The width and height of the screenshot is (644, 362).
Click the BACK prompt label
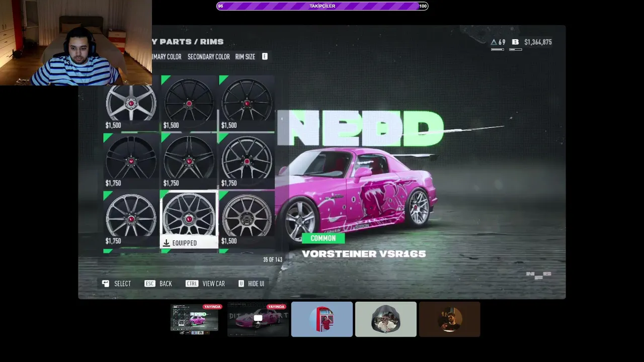(x=166, y=284)
